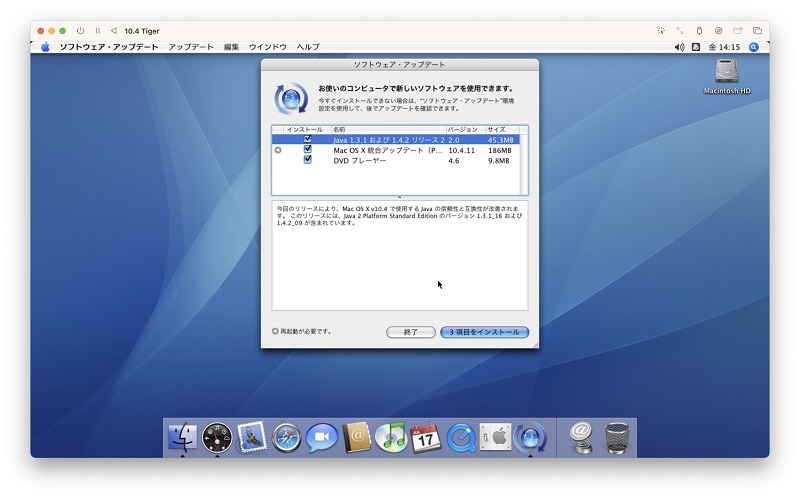Click the dialog resize corner grip
The height and width of the screenshot is (498, 800).
pyautogui.click(x=535, y=345)
